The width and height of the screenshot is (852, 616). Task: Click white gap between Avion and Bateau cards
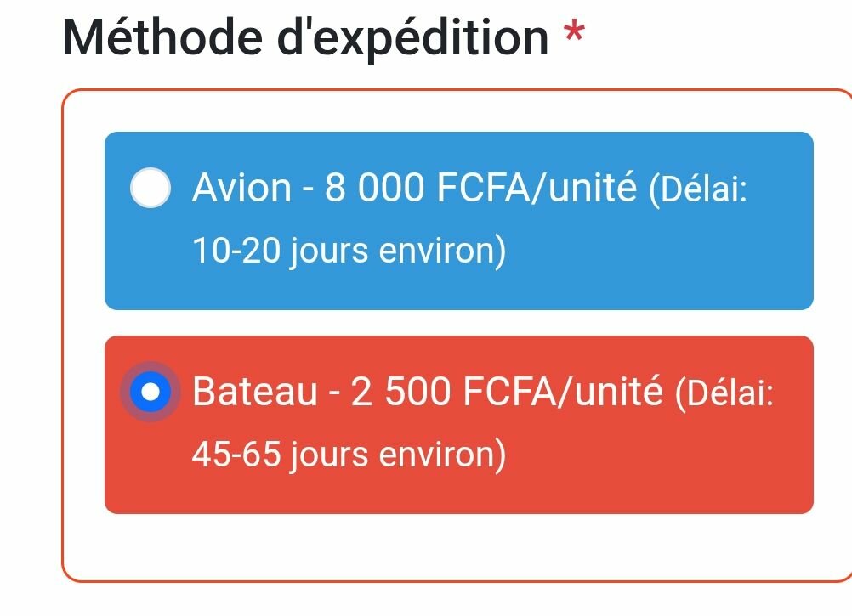459,323
